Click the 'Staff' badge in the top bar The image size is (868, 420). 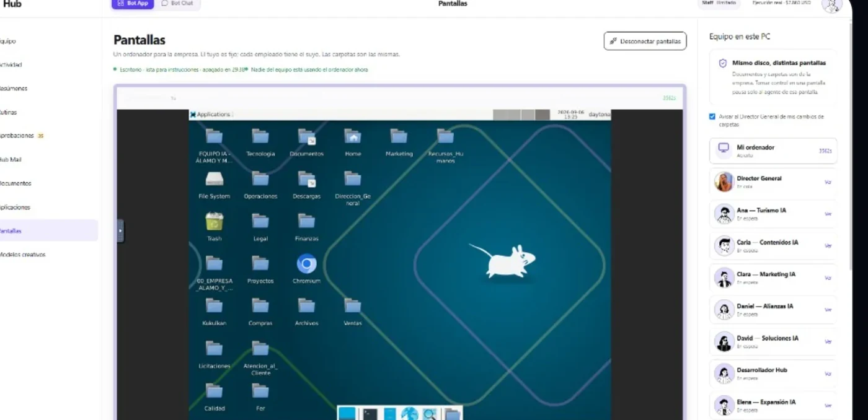coord(719,2)
